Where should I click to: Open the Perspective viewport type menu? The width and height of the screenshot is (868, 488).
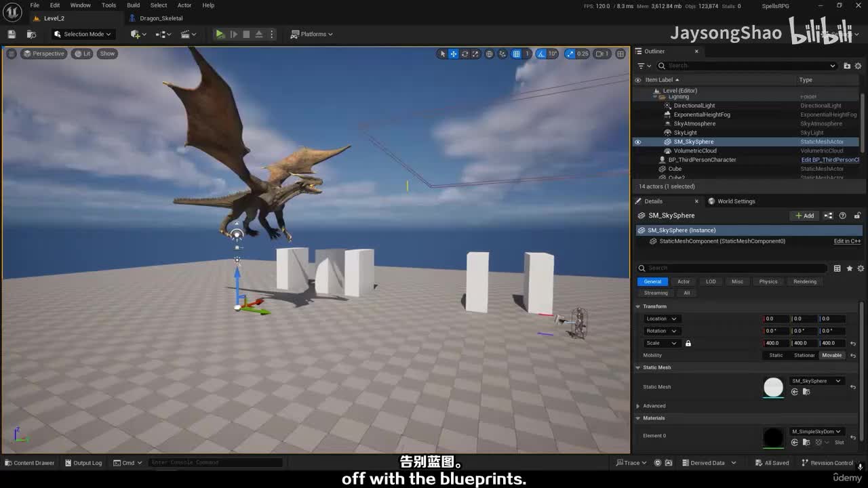[x=44, y=54]
